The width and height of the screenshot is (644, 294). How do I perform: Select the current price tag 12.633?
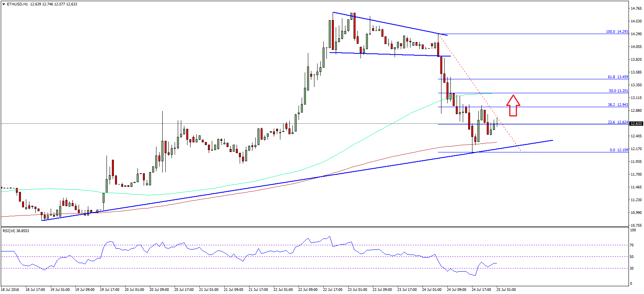[x=636, y=124]
